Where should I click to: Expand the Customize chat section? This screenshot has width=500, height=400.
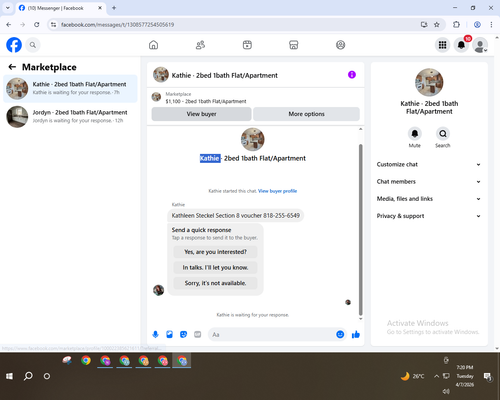(429, 164)
